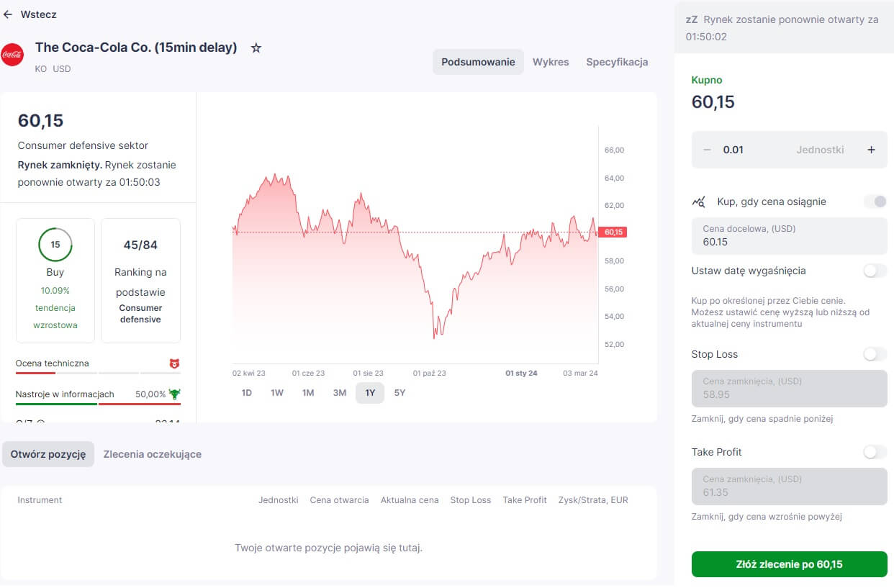This screenshot has width=894, height=588.
Task: Open the Specyfikacja tab
Action: point(617,62)
